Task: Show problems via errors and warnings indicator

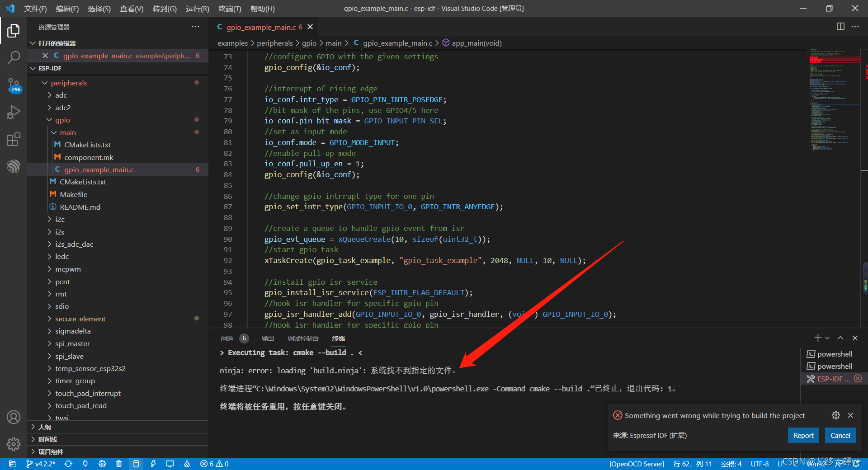Action: tap(215, 464)
